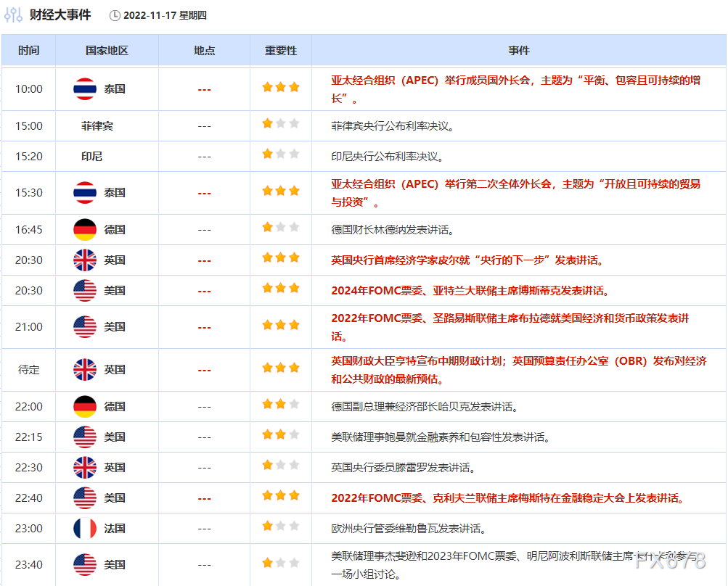Click 印尼 country label in 15:20 row
This screenshot has width=728, height=586.
[x=92, y=156]
